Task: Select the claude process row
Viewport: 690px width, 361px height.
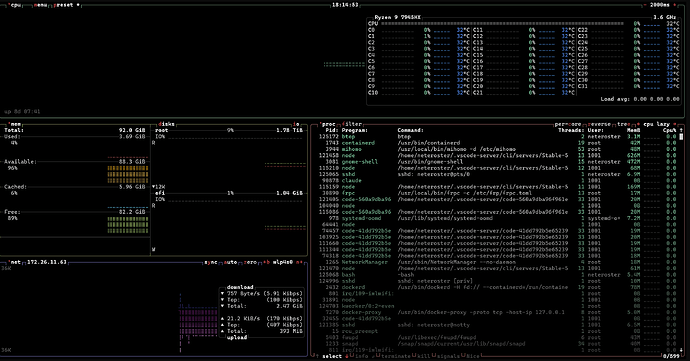Action: (497, 180)
